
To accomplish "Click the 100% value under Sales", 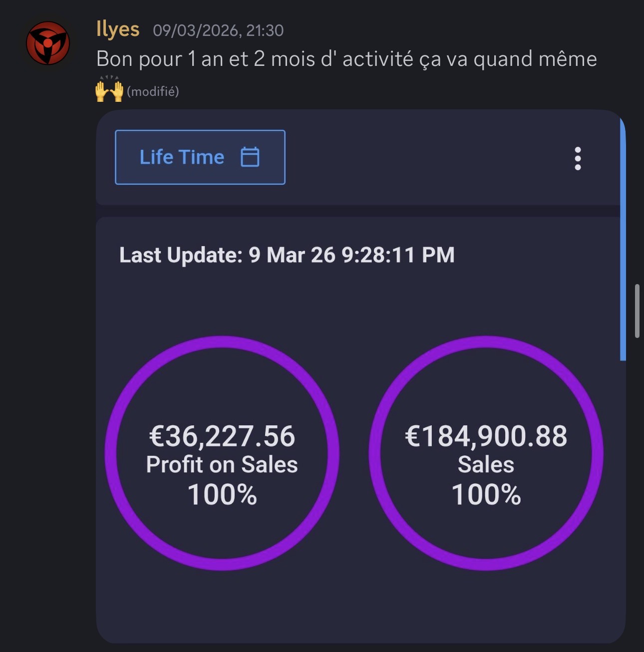I will point(486,495).
